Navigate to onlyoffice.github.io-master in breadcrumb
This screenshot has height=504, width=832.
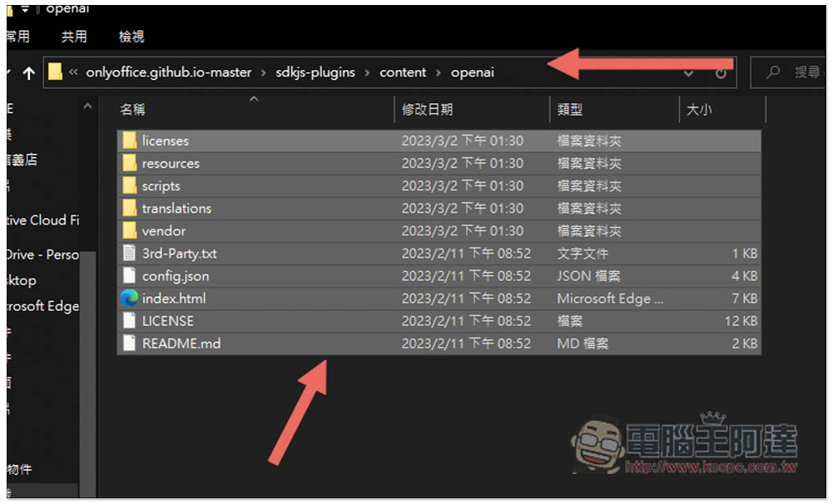click(169, 72)
